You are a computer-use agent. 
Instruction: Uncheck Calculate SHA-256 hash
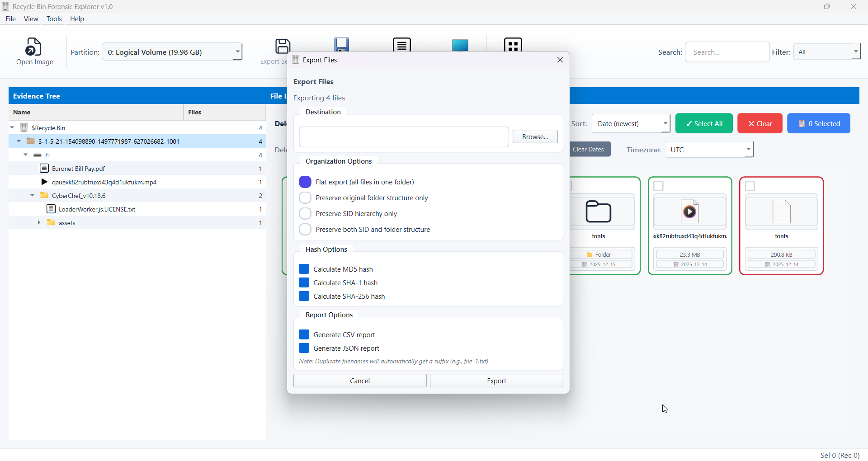click(305, 296)
